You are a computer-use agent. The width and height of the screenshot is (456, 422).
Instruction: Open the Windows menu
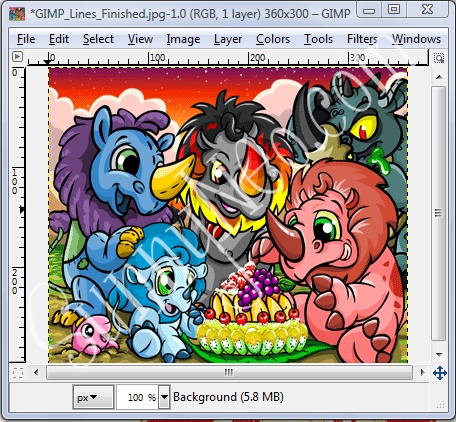(416, 39)
